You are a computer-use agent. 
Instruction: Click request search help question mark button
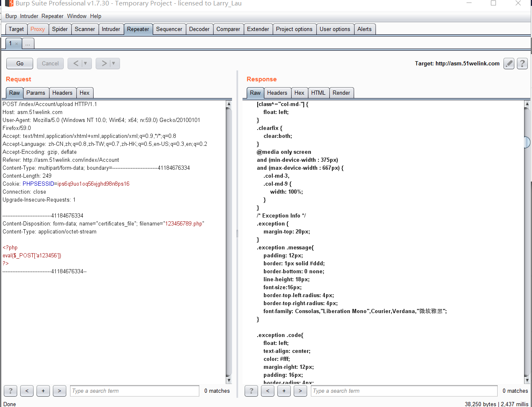tap(10, 391)
